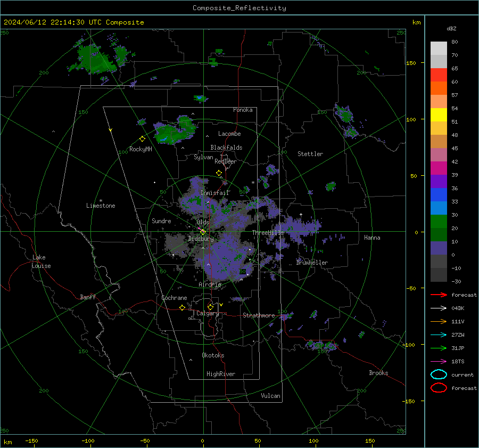
Task: Click the RockyMH label
Action: coord(141,149)
